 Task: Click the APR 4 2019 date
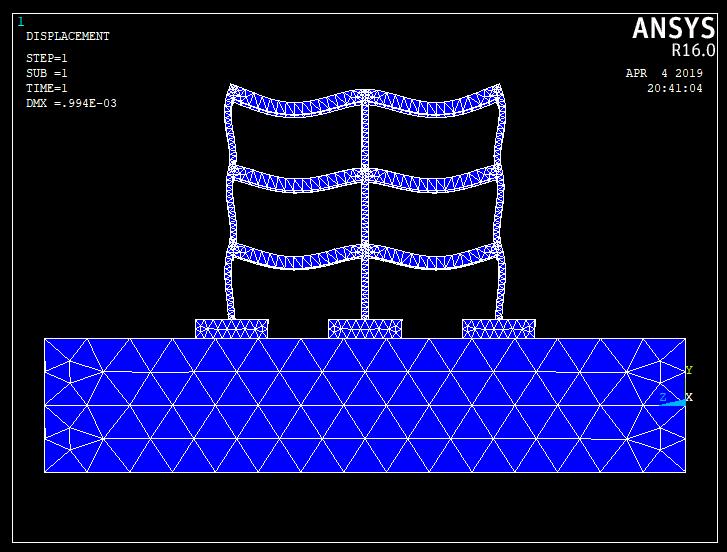point(664,73)
